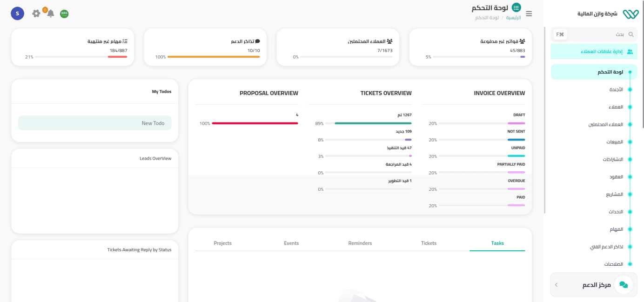The image size is (644, 302).
Task: Open the settings gear icon
Action: tap(36, 13)
